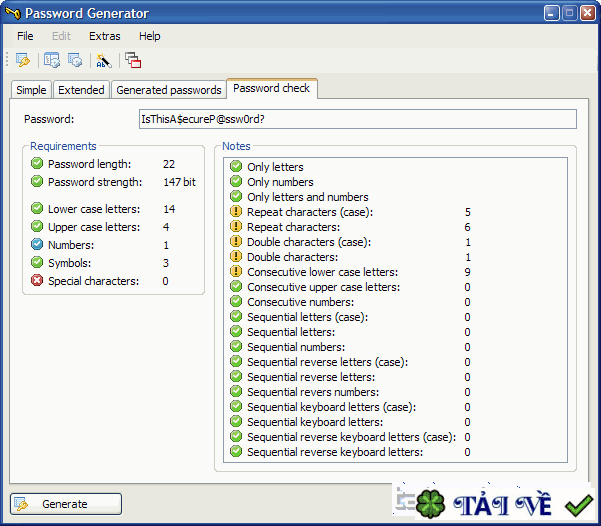Click the 'Lower case letters:' label
The height and width of the screenshot is (526, 601).
(94, 209)
